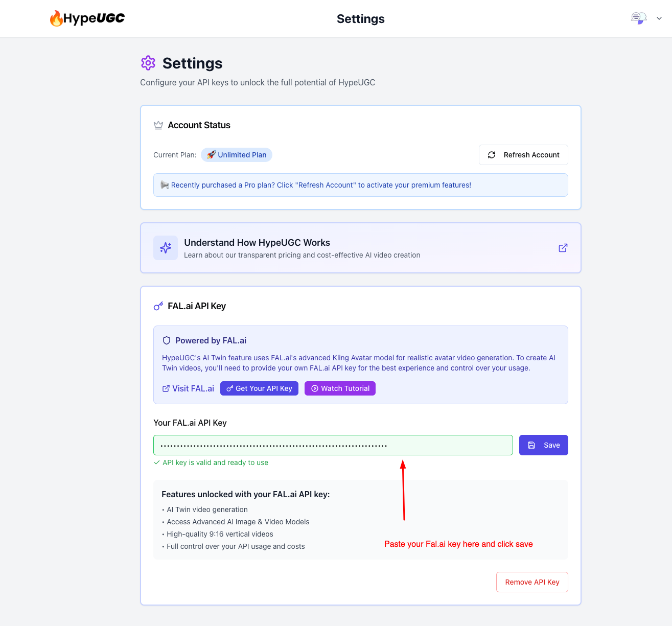Click the megaphone icon in Pro plan notice
672x626 pixels.
coord(165,185)
